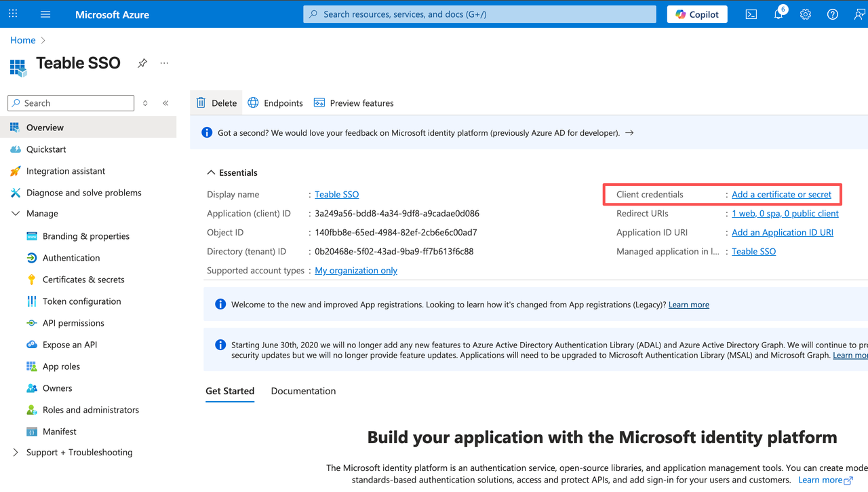Screen dimensions: 868x492
Task: Click the Expose an API cloud icon
Action: coord(31,345)
